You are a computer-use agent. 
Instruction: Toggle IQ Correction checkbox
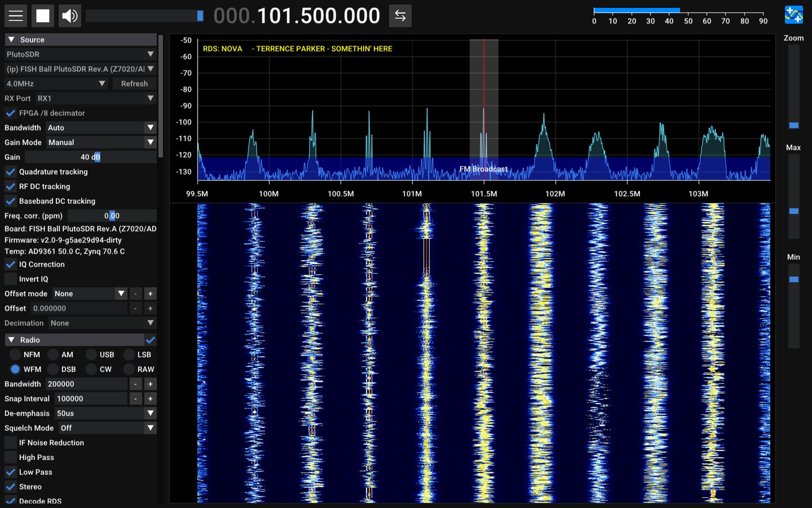point(11,264)
